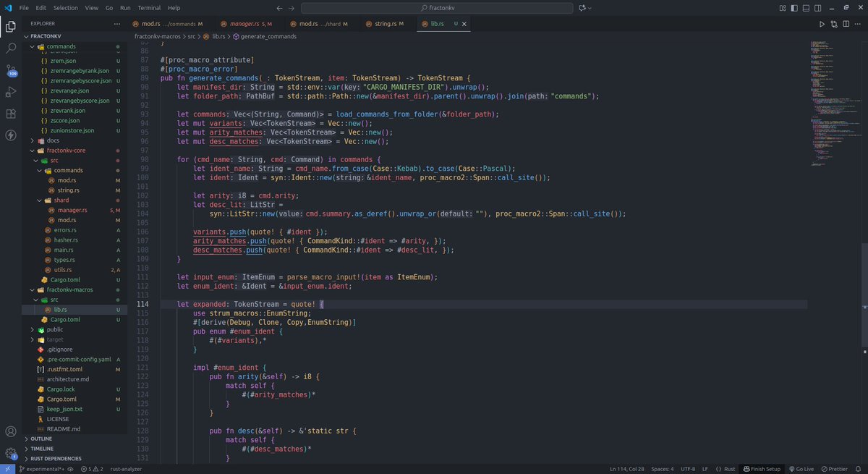This screenshot has height=474, width=868.
Task: Open the Manage gear icon
Action: click(x=11, y=454)
